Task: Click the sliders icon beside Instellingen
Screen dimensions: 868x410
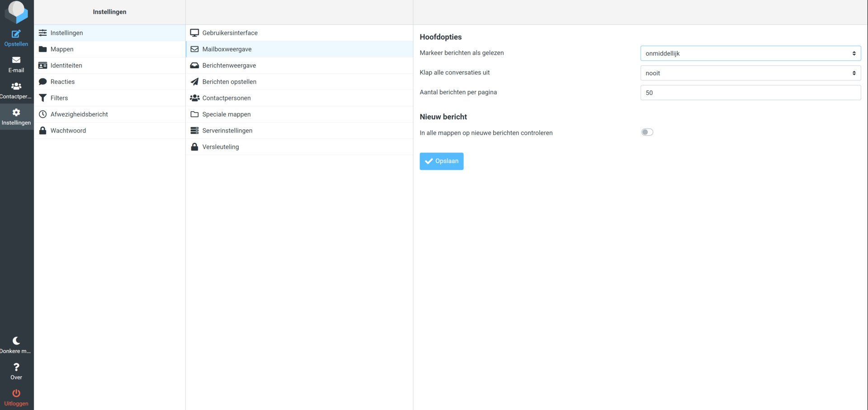Action: (x=43, y=33)
